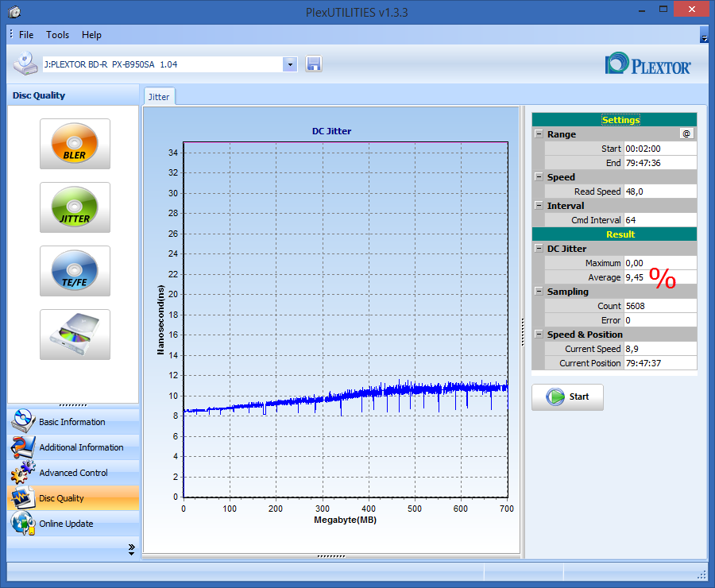Click the Plextor logo
This screenshot has width=715, height=588.
[x=648, y=64]
